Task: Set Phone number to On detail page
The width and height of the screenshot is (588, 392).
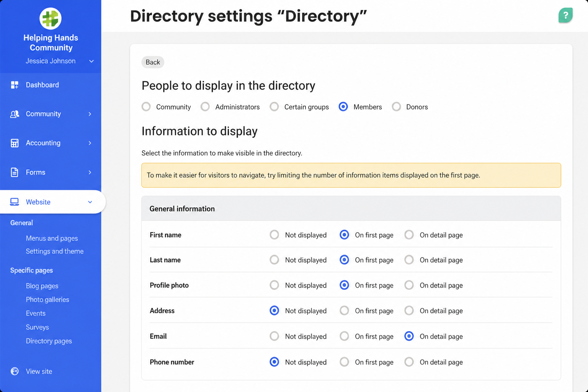Action: [x=409, y=362]
